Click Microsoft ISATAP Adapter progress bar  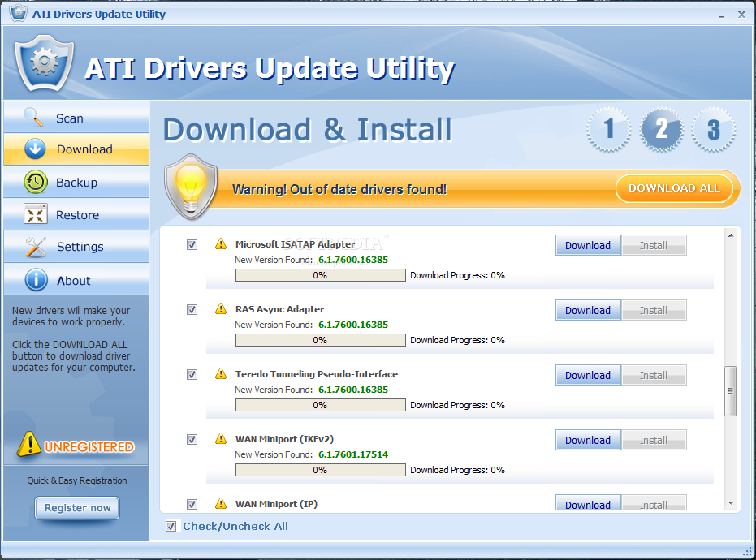(320, 275)
